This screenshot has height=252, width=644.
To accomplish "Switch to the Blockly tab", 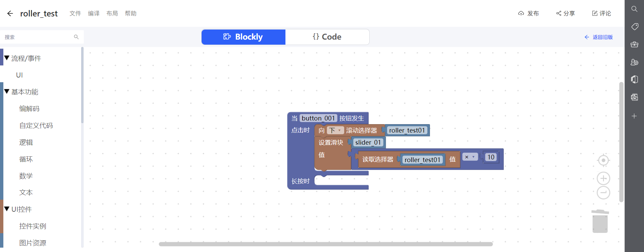I will 244,37.
